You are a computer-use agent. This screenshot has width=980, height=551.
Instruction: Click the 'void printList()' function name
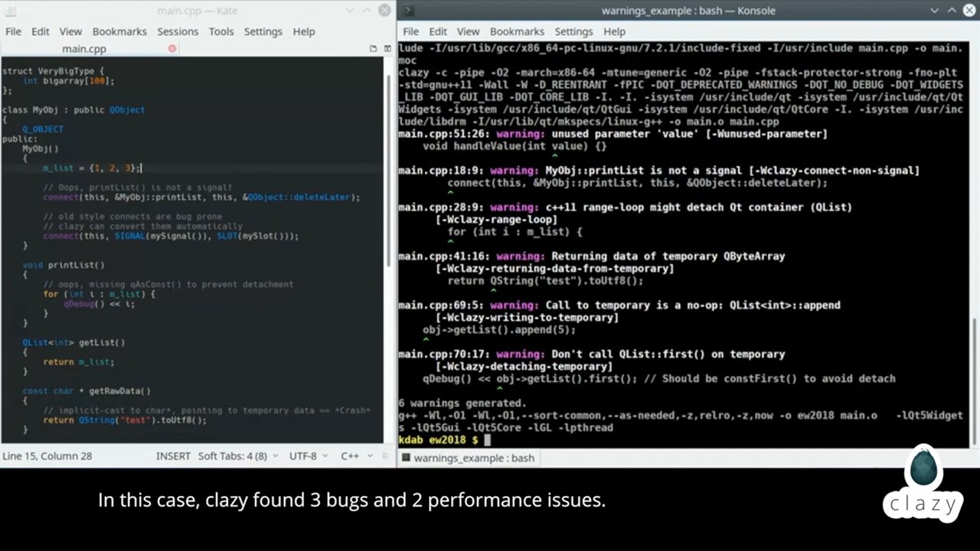[64, 265]
